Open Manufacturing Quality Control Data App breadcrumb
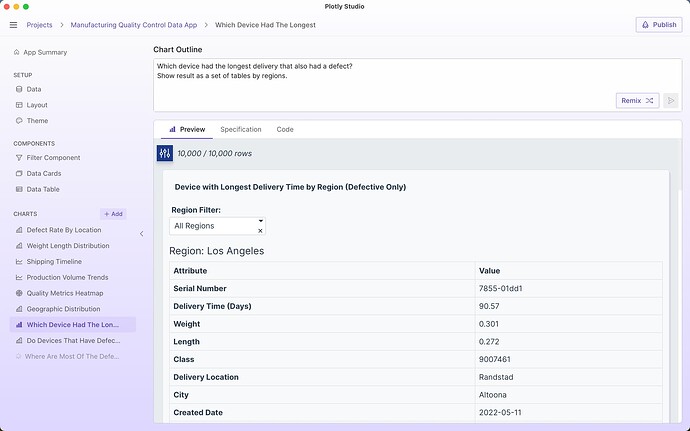Screen dimensions: 690x431 coord(134,25)
